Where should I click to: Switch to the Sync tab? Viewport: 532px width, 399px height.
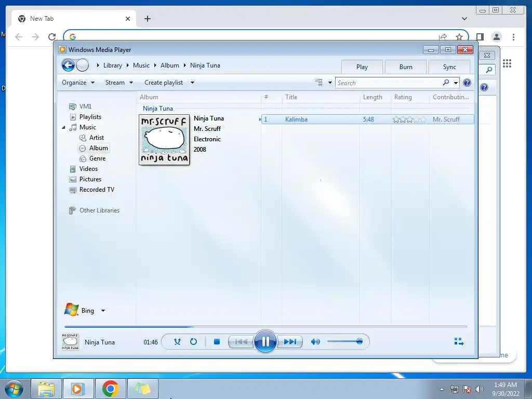[x=449, y=67]
